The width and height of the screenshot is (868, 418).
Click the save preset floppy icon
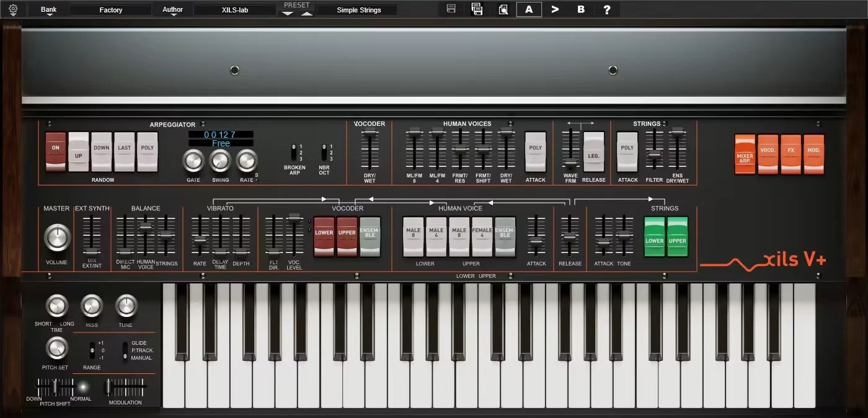pos(451,9)
